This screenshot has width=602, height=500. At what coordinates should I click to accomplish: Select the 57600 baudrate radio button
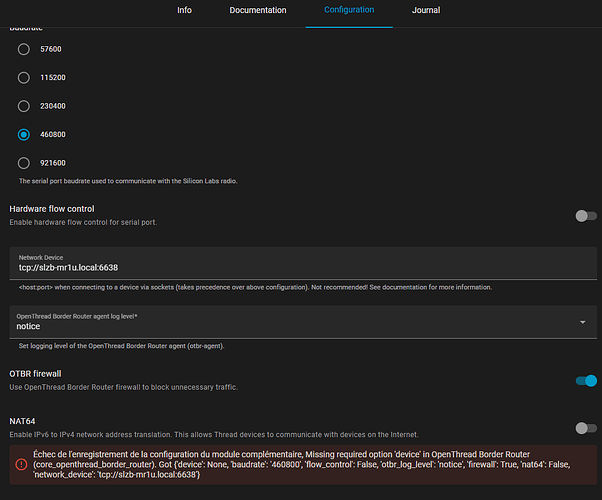click(x=24, y=48)
